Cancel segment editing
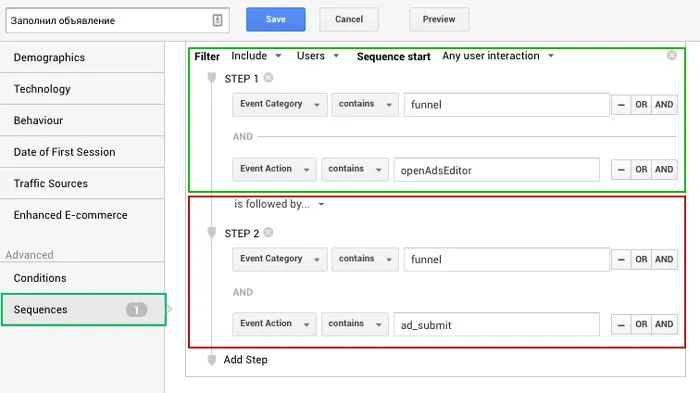This screenshot has width=700, height=393. click(349, 19)
